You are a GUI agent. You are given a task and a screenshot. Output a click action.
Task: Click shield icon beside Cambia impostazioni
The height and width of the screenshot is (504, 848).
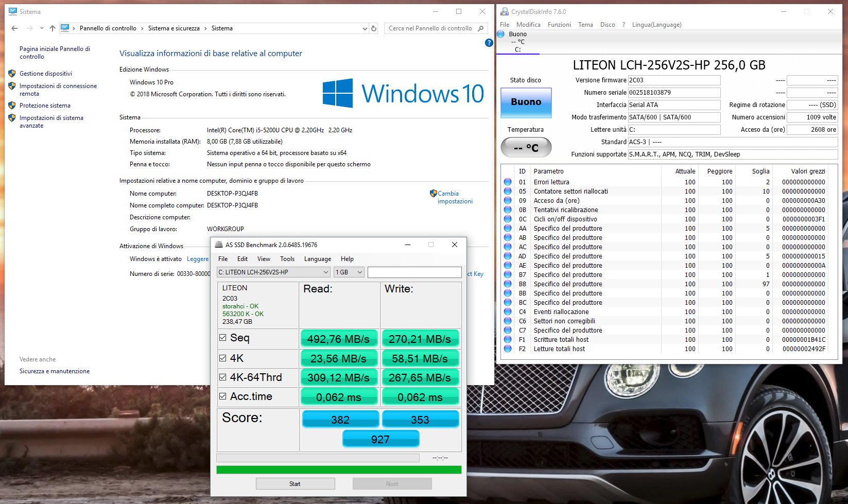[x=433, y=194]
